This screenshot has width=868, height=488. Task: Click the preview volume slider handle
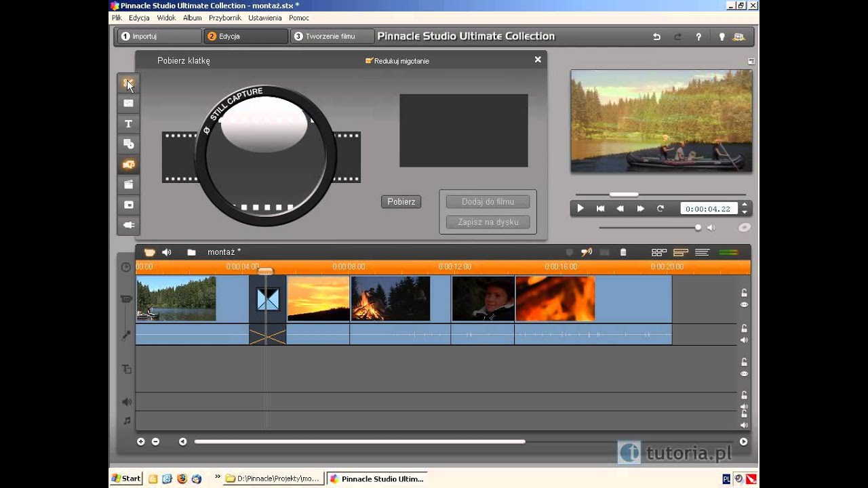pos(698,228)
